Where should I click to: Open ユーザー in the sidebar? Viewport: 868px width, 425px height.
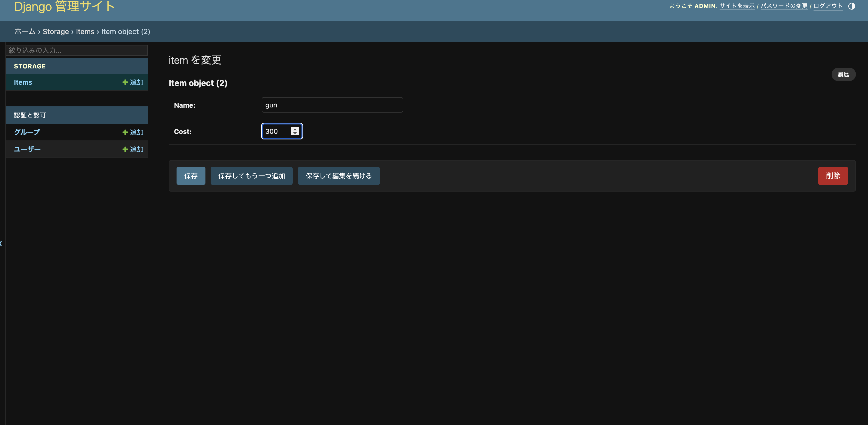27,149
